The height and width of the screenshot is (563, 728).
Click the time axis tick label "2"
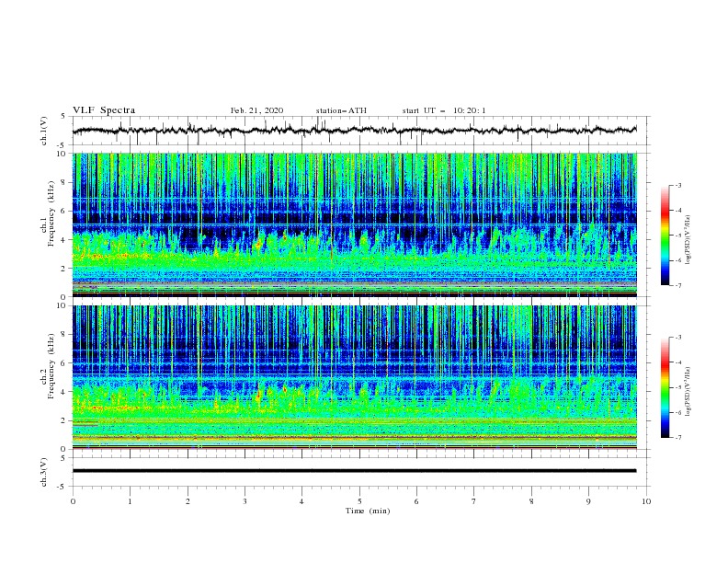coord(188,501)
